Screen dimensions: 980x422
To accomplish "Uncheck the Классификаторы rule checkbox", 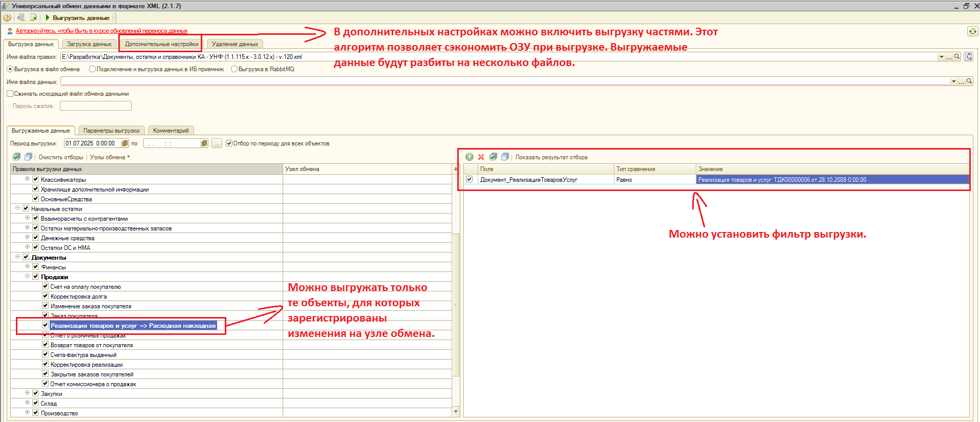I will (x=36, y=179).
